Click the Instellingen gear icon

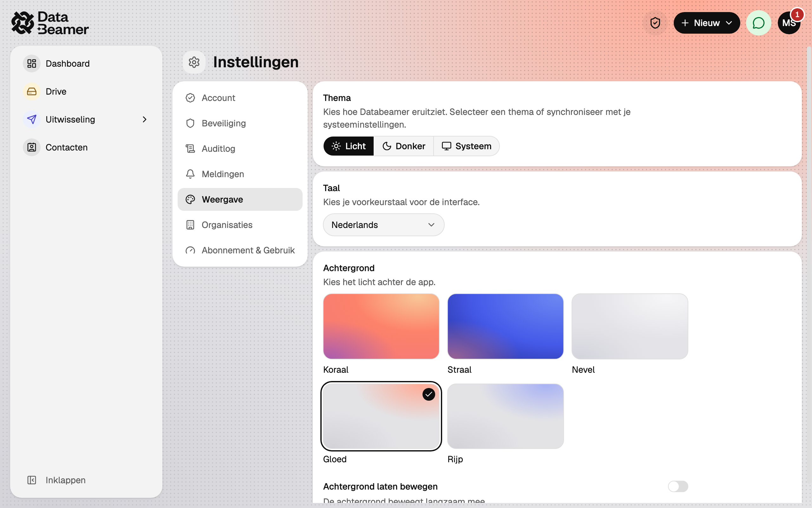[x=194, y=62]
